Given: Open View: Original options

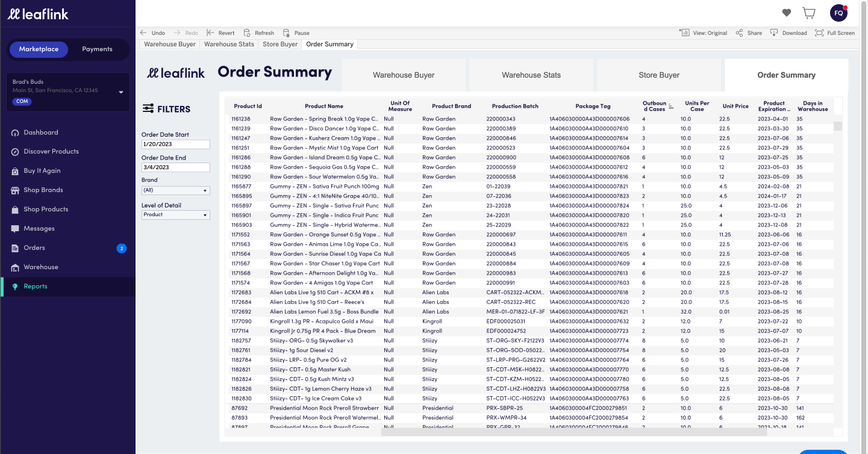Looking at the screenshot, I should 704,33.
